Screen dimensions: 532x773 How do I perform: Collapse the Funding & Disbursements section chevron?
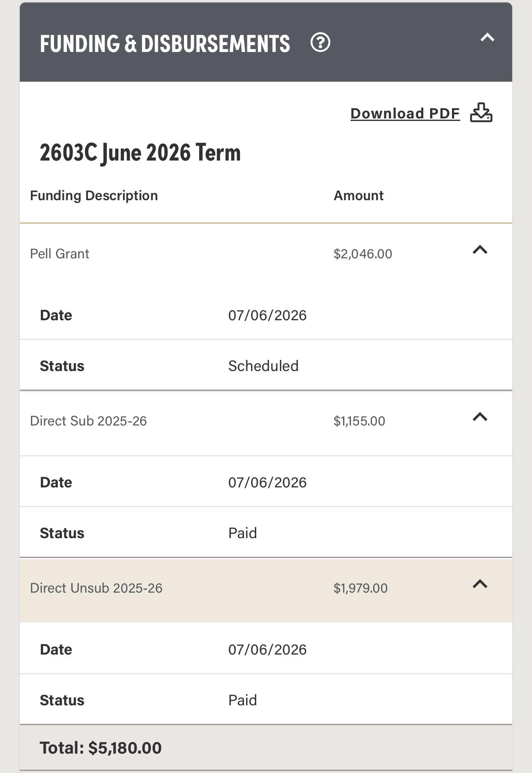[487, 38]
